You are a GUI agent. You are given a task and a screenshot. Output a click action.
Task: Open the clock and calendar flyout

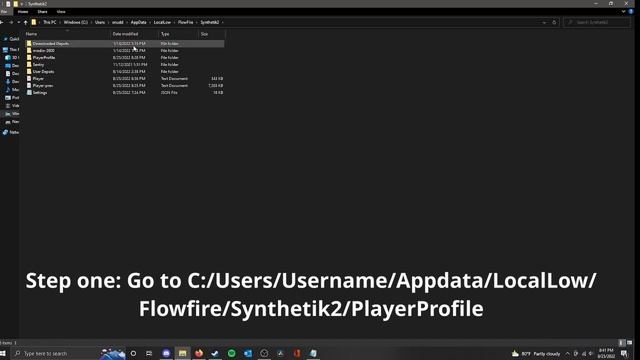[x=606, y=353]
